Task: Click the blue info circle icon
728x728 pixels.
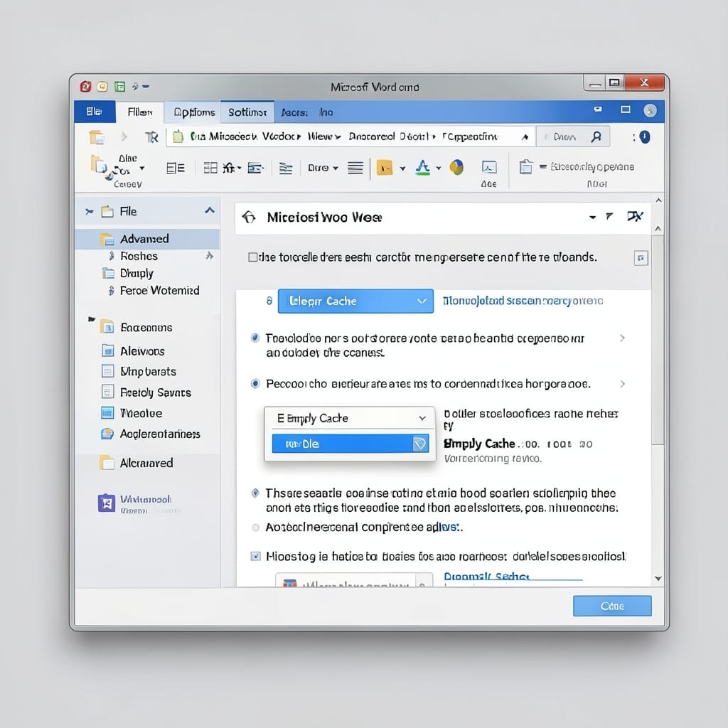Action: [645, 137]
